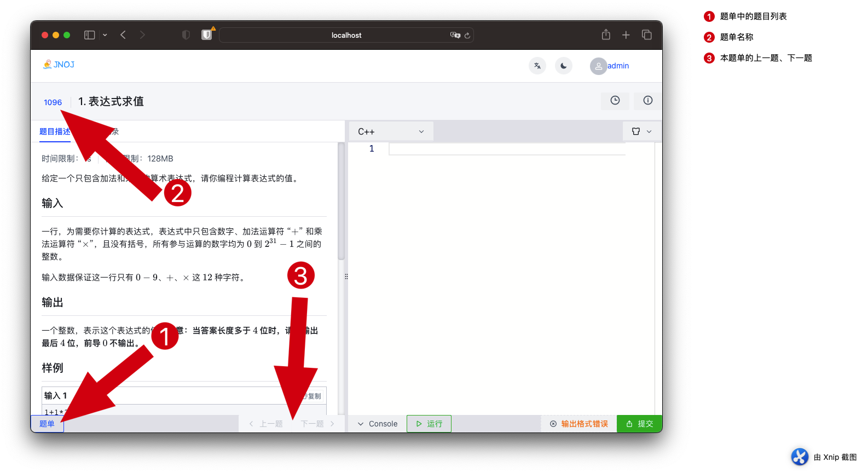Click the 输入 section heading
Viewport: 868px width, 473px height.
pos(53,203)
